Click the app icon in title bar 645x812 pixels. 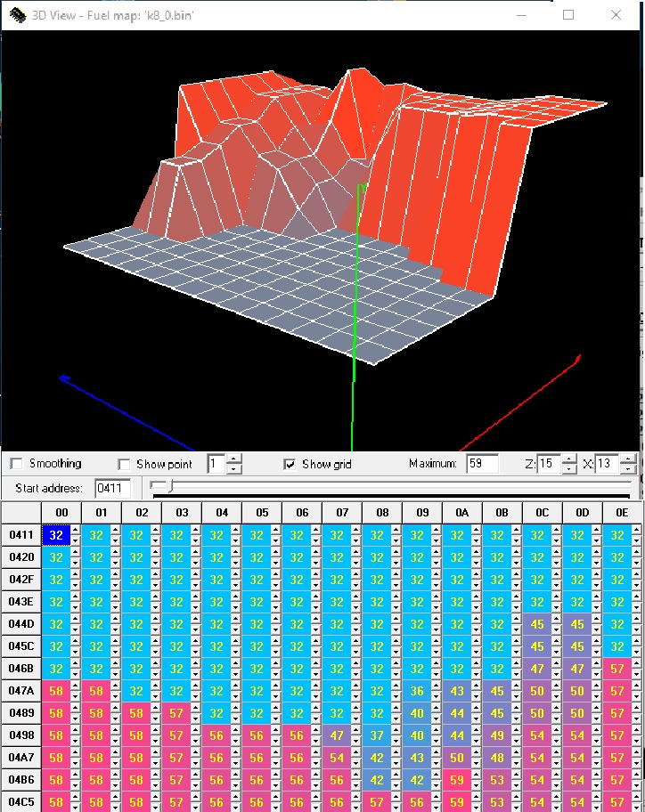pos(16,15)
